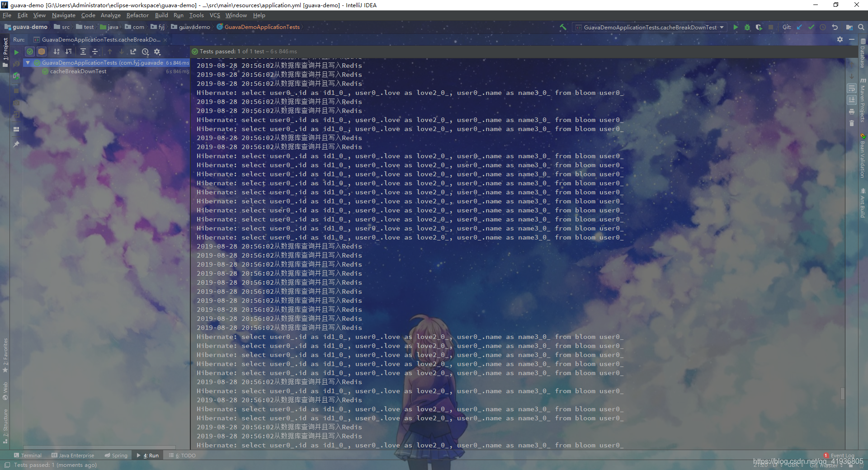Screen dimensions: 868x470
Task: Click guavademo package breadcrumb
Action: pyautogui.click(x=190, y=27)
